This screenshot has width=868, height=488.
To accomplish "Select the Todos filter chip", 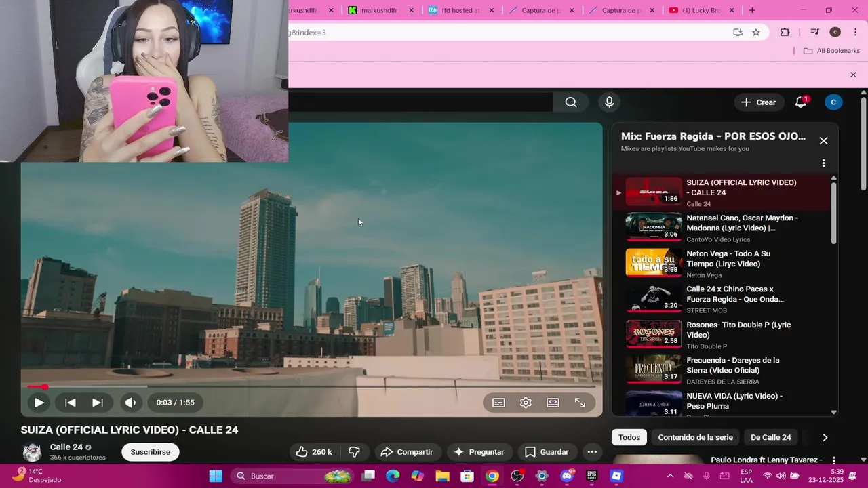I will [x=629, y=437].
